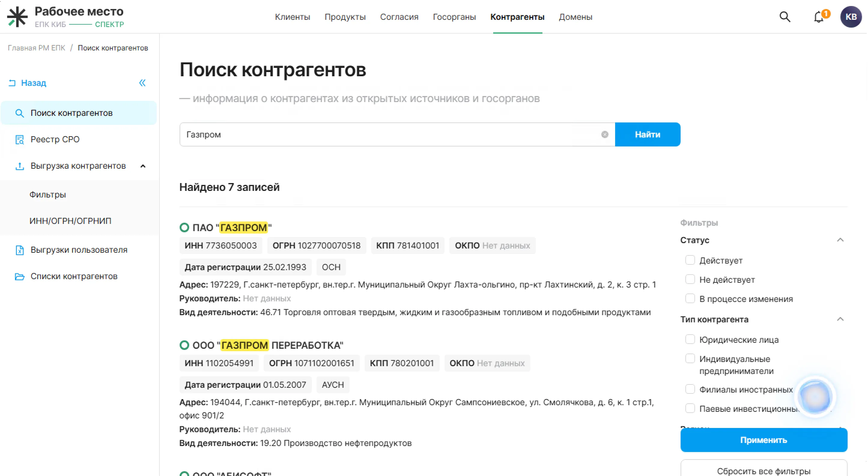Click the Назад arrow icon

pos(12,83)
